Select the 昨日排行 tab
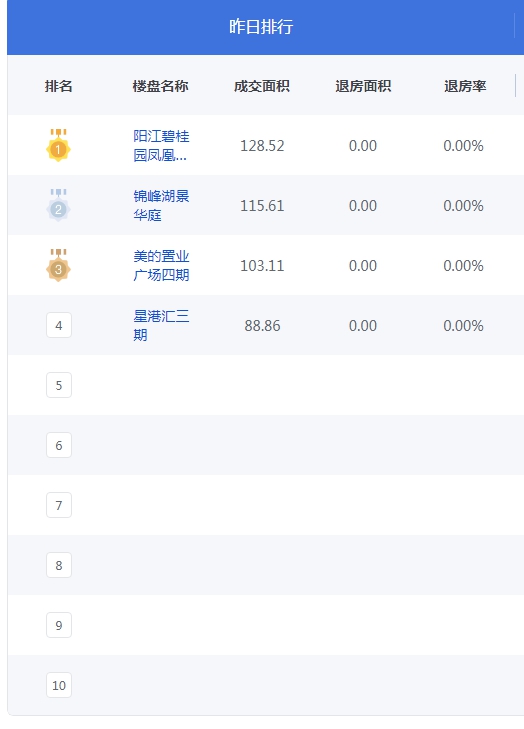Screen dimensions: 524x729 click(261, 27)
